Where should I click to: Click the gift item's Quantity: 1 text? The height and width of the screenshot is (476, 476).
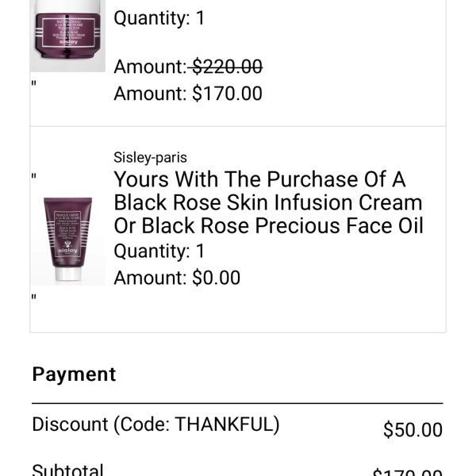click(x=159, y=251)
